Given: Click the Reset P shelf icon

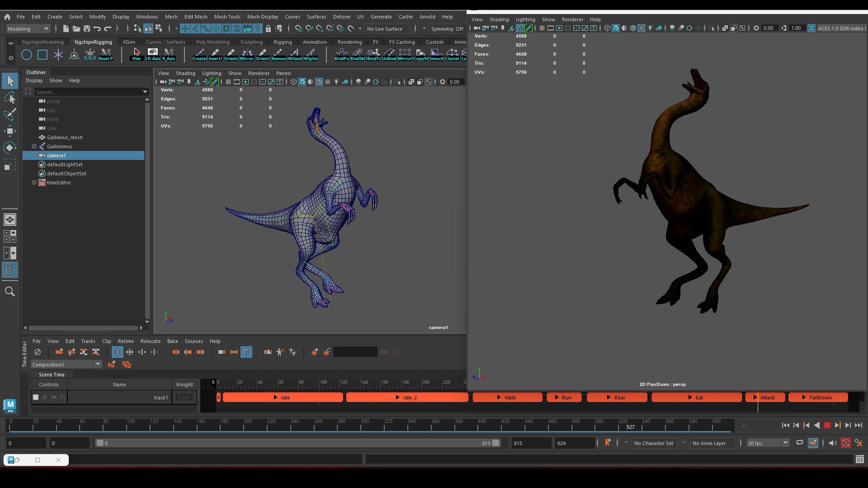Looking at the screenshot, I should [106, 54].
